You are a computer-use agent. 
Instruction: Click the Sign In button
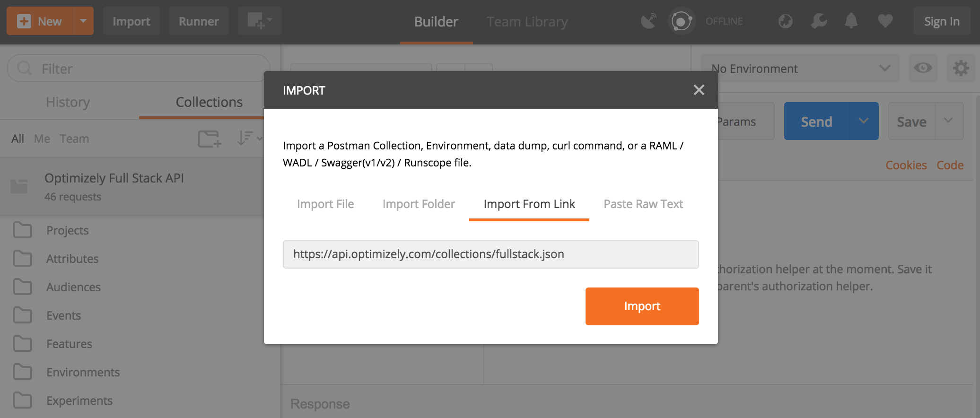coord(942,21)
